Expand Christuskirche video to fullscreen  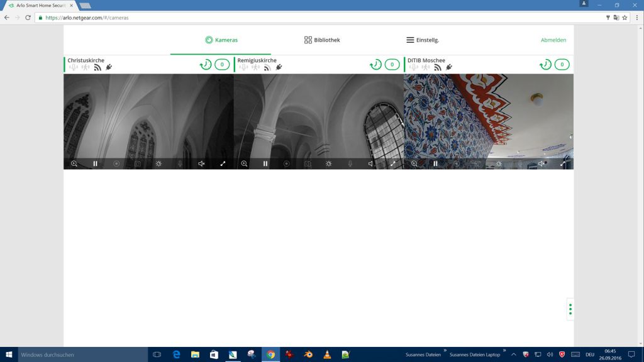[x=223, y=163]
